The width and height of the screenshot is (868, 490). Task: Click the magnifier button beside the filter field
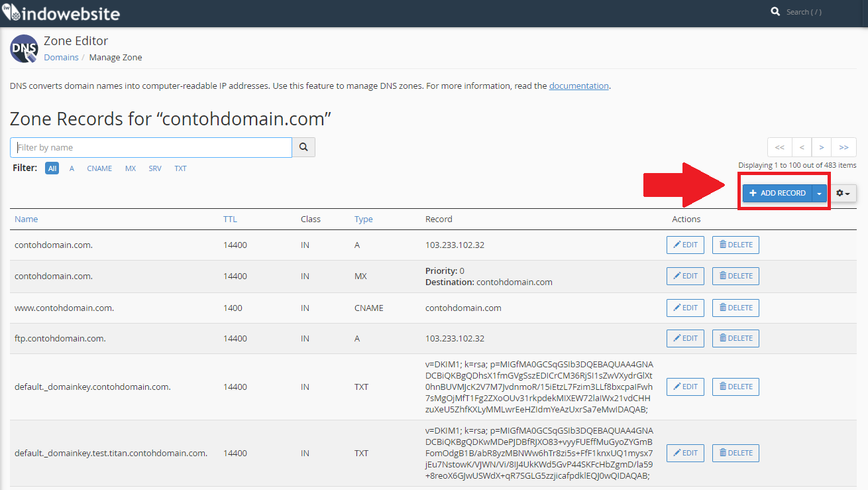pos(303,147)
